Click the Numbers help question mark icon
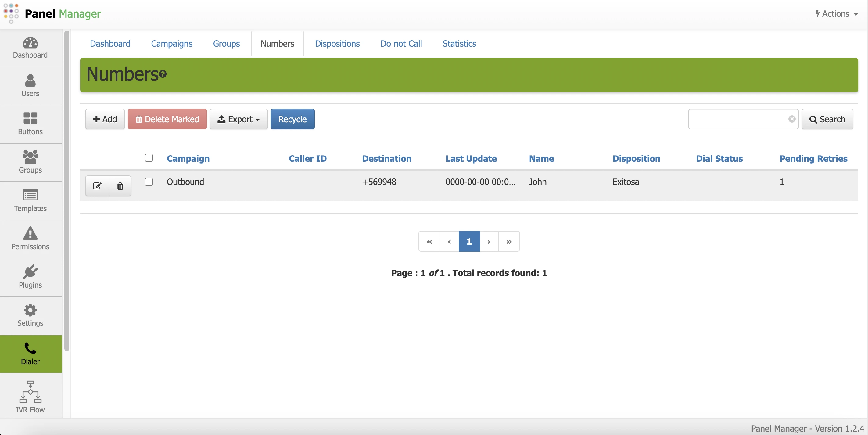 (x=163, y=74)
